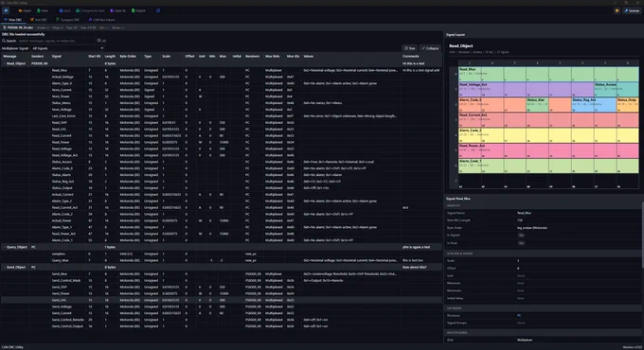Viewport: 644px width, 350px height.
Task: Click the blue refresh icon in toolbar
Action: pyautogui.click(x=158, y=10)
